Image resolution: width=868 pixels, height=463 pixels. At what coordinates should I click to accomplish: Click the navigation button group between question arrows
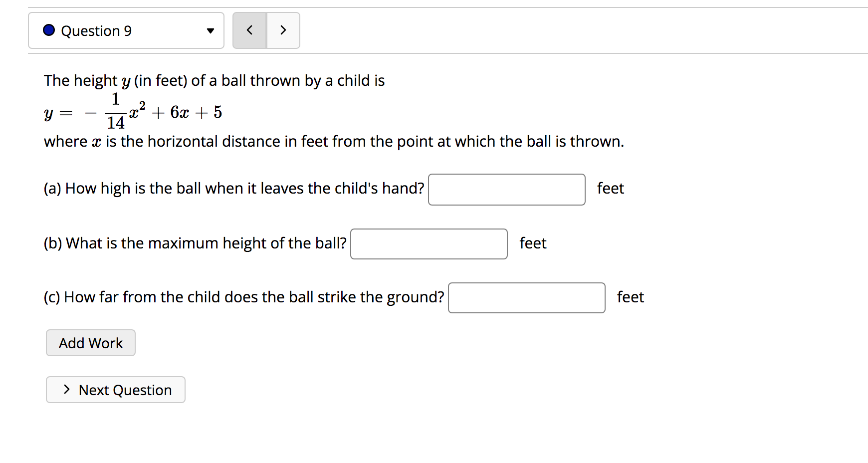tap(266, 30)
